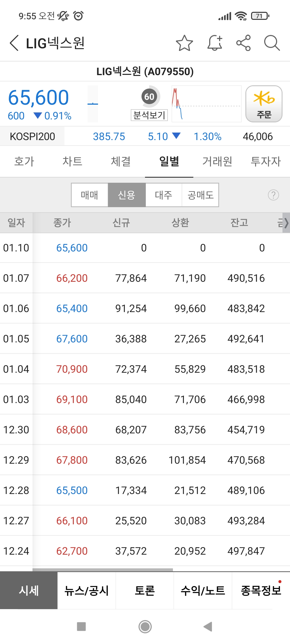
Task: Select the 매매 segment
Action: click(90, 195)
